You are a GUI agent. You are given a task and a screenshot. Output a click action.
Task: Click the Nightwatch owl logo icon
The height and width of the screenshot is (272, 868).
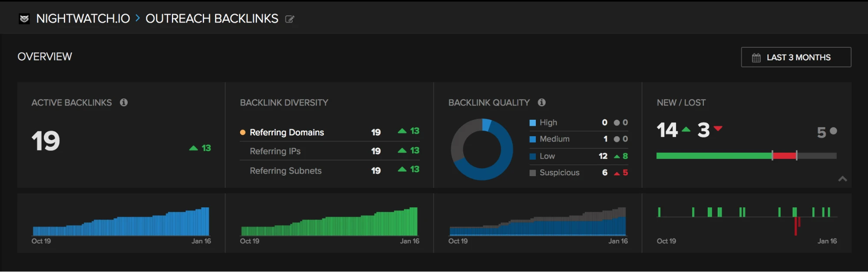pos(24,19)
